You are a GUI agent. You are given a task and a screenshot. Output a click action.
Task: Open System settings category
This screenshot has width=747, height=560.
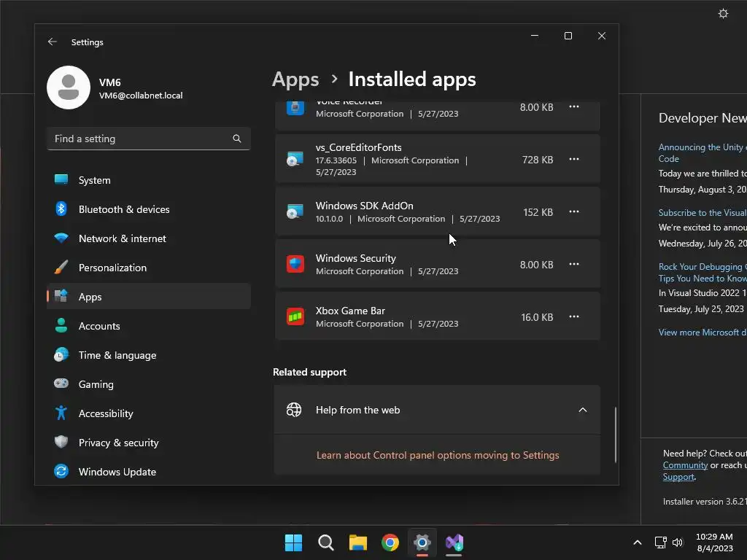point(149,180)
